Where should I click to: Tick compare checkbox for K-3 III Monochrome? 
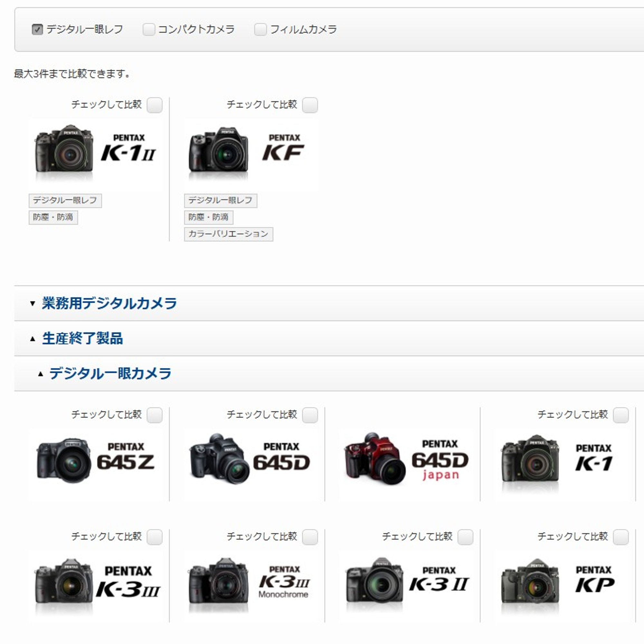310,537
